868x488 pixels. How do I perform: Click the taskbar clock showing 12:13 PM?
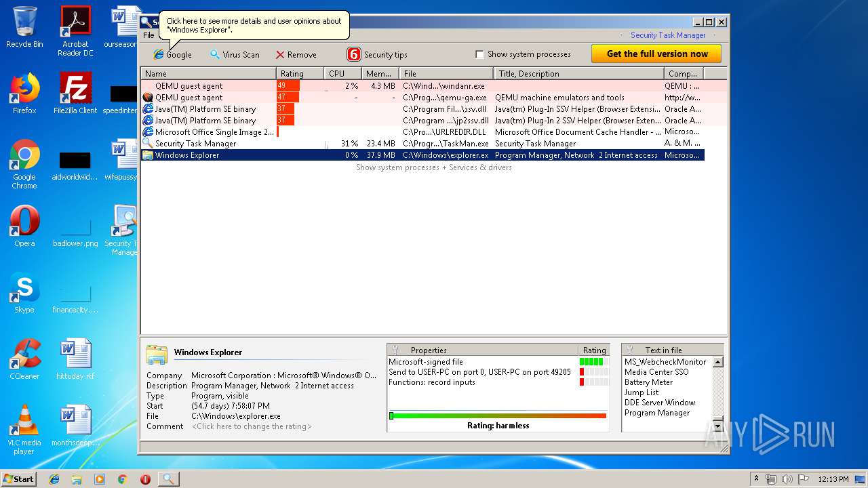(834, 479)
